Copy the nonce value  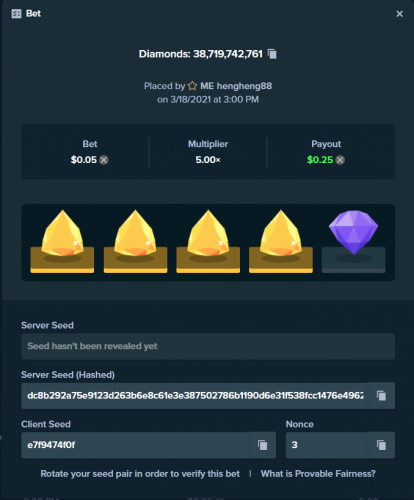[x=381, y=445]
